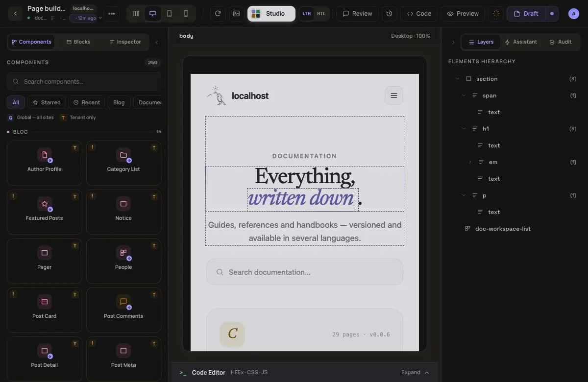Switch to Studio mode

271,14
